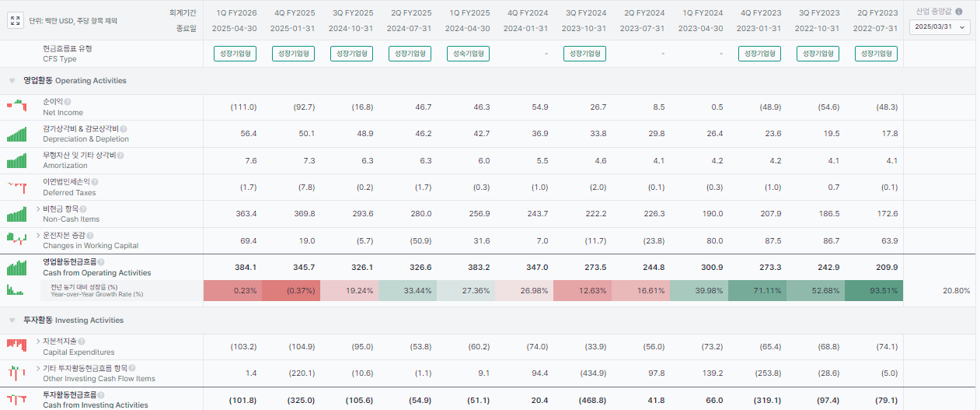
Task: Click the 성숙기업형 badge under 1Q FY2025
Action: [x=468, y=54]
